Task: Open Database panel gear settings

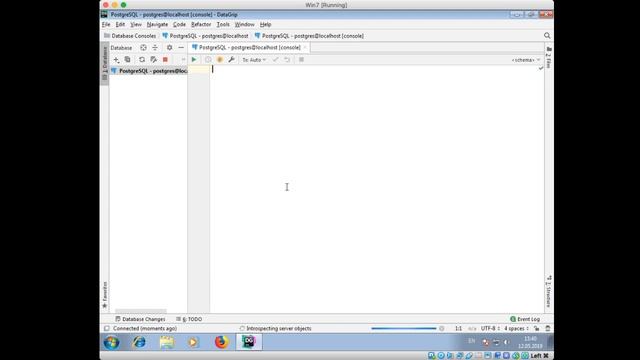Action: tap(169, 48)
